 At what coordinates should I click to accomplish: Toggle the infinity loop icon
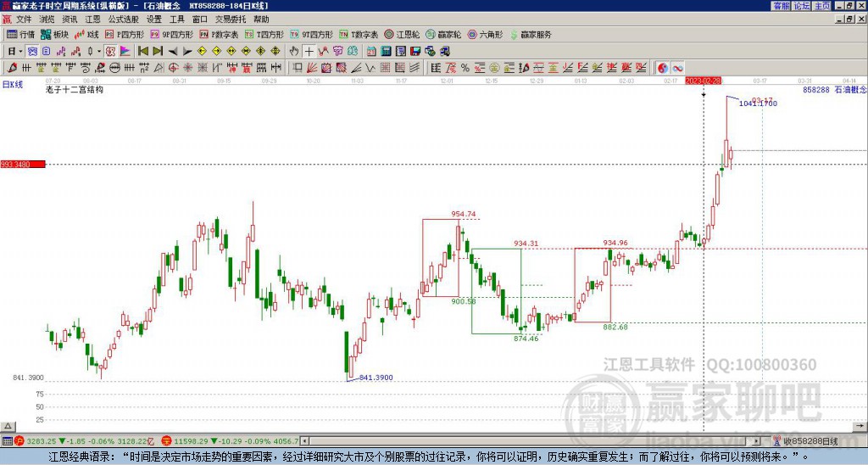(677, 68)
